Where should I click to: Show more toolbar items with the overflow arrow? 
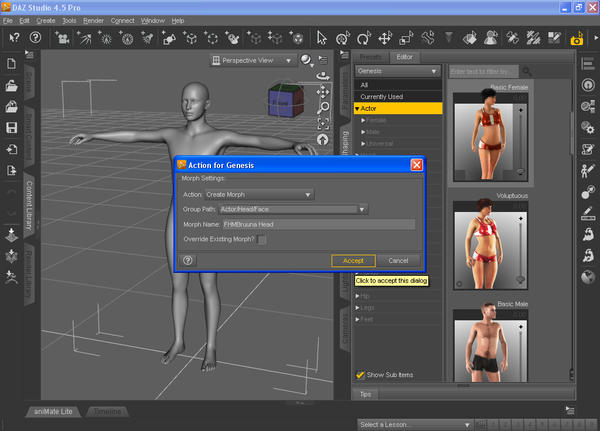click(x=596, y=38)
